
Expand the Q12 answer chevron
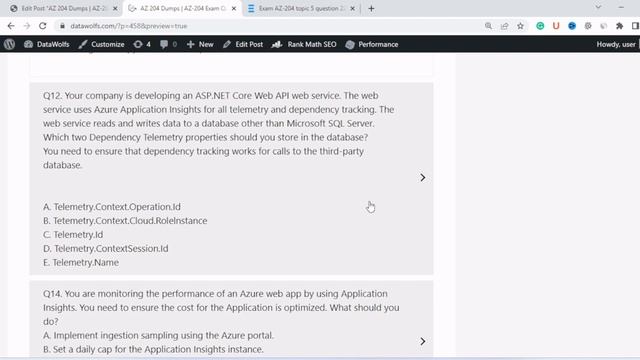[422, 178]
